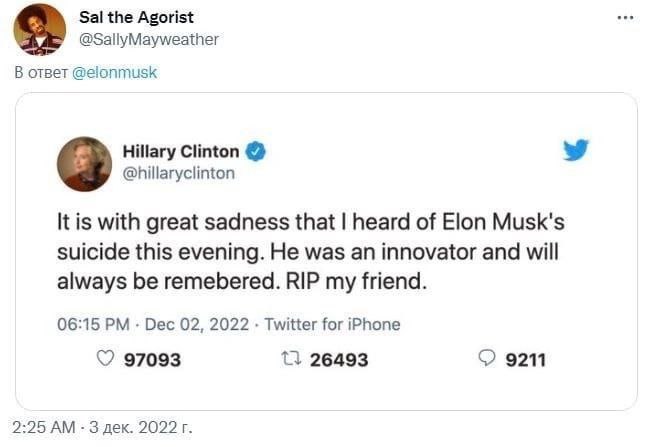
Task: Click the Hillary Clinton display name
Action: 181,152
